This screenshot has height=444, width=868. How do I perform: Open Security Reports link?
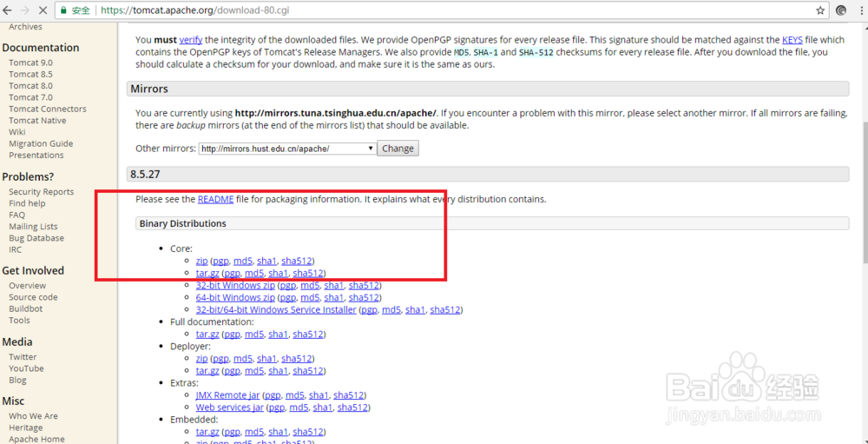[41, 192]
